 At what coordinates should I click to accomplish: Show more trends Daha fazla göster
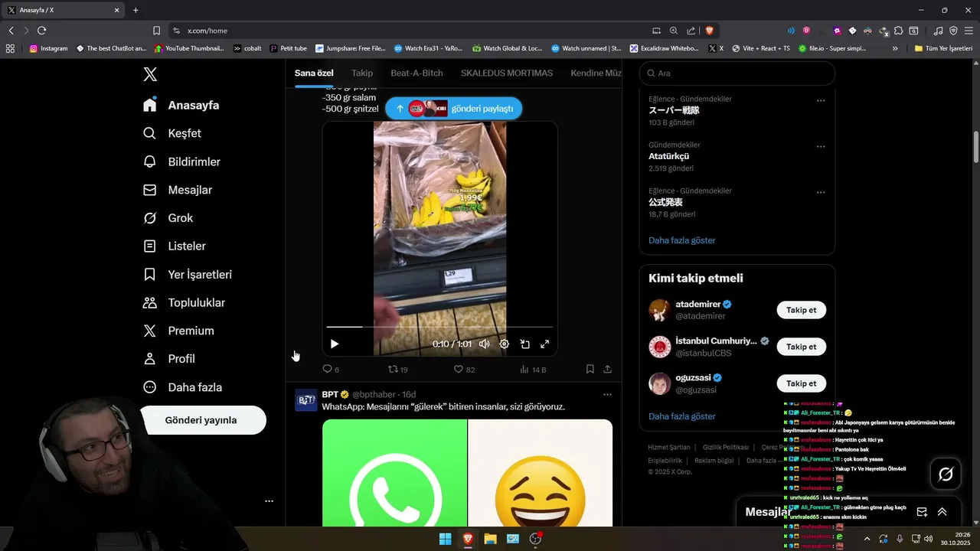pyautogui.click(x=682, y=240)
